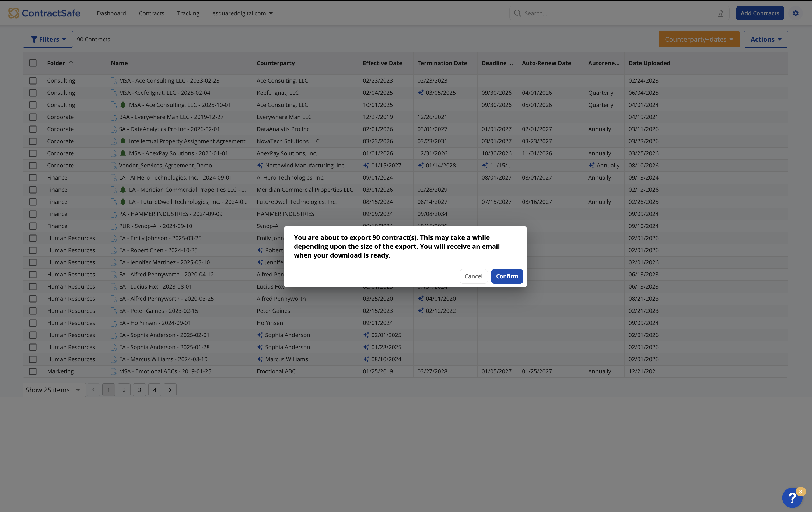Open the help question mark bubble
The image size is (812, 512).
click(x=792, y=497)
